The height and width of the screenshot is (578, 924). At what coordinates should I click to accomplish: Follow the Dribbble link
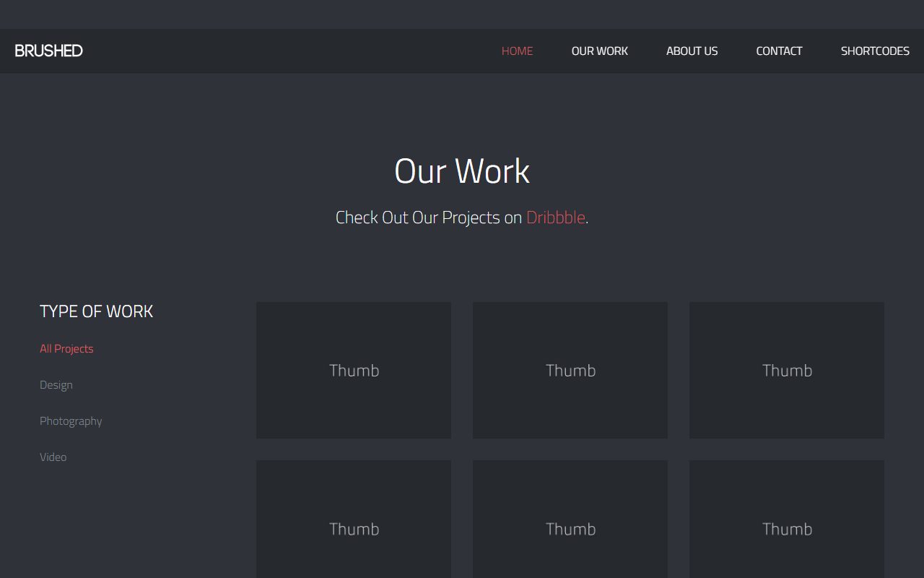[x=555, y=217]
